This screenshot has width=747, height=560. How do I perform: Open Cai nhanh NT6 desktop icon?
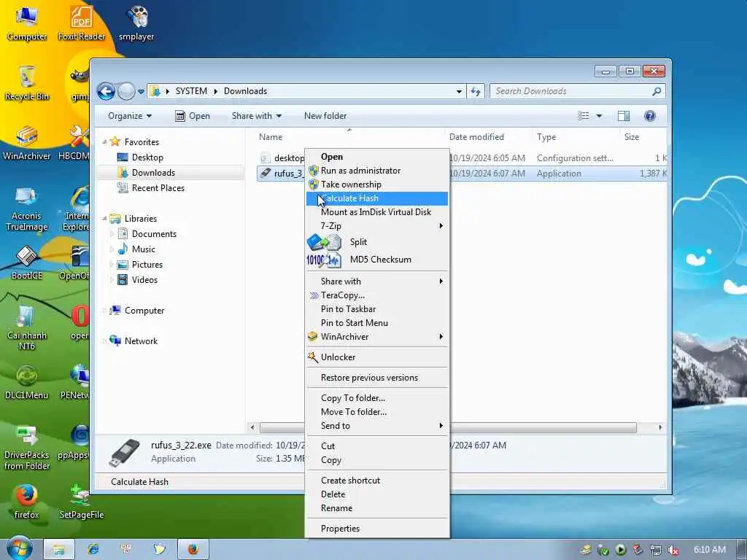tap(27, 327)
